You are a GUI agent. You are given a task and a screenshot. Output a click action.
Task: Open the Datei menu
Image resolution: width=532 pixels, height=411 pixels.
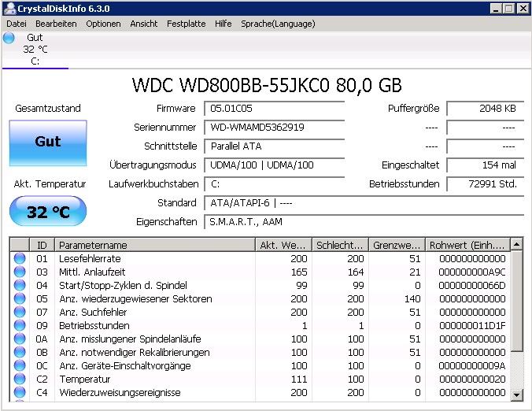tap(17, 24)
